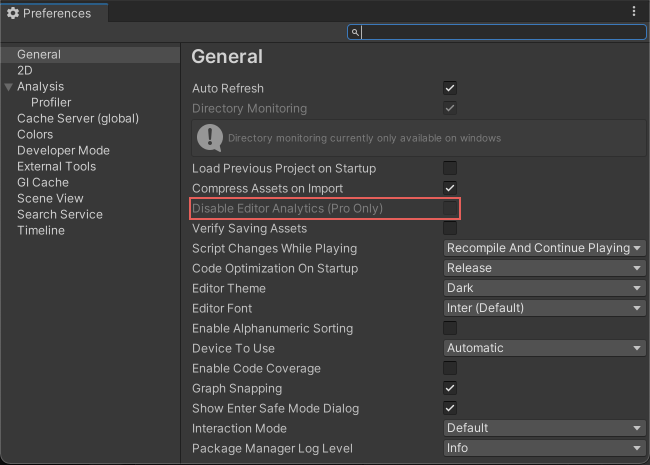Click the search magnifier icon
The width and height of the screenshot is (650, 465).
tap(355, 33)
